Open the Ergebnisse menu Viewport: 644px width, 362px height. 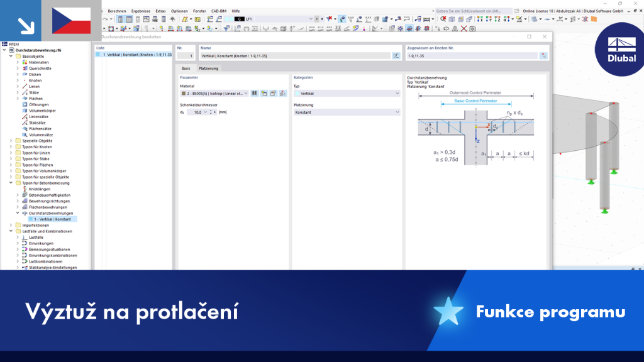(x=140, y=11)
